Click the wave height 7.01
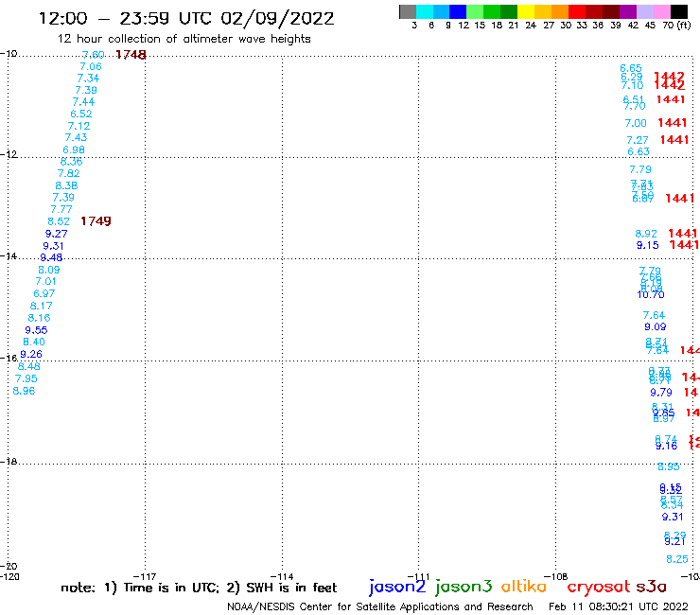 (46, 281)
